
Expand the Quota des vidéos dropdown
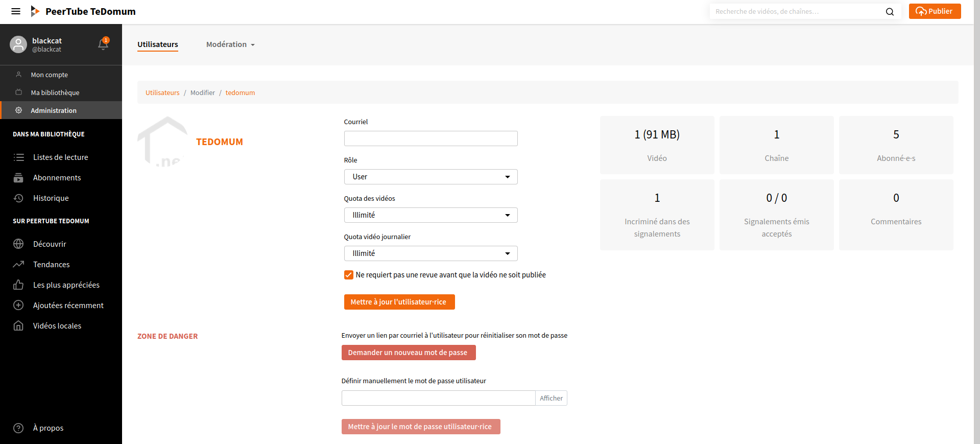[x=431, y=215]
